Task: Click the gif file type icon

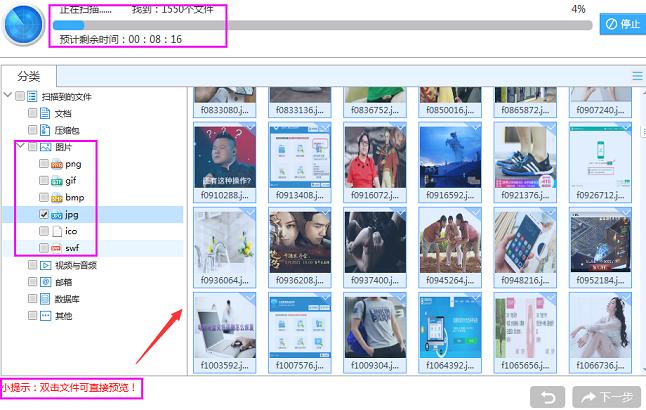Action: pyautogui.click(x=56, y=181)
